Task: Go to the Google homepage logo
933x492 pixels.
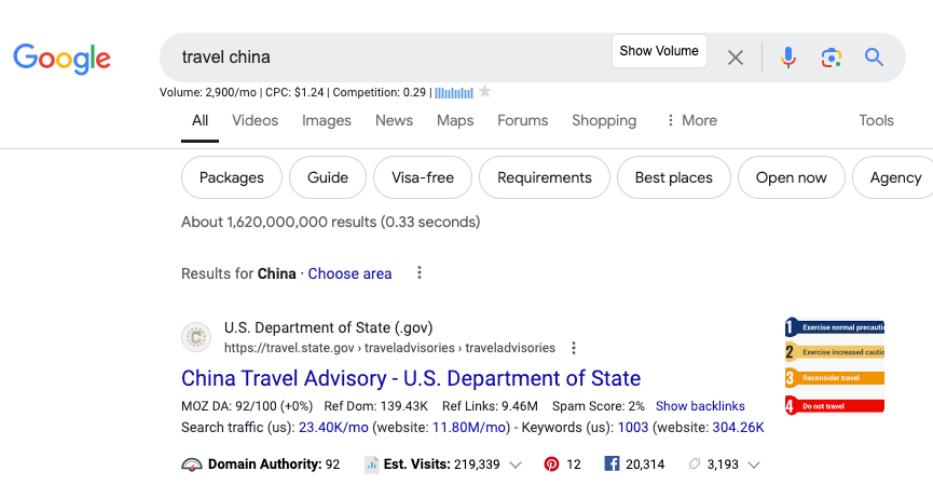Action: pos(62,57)
